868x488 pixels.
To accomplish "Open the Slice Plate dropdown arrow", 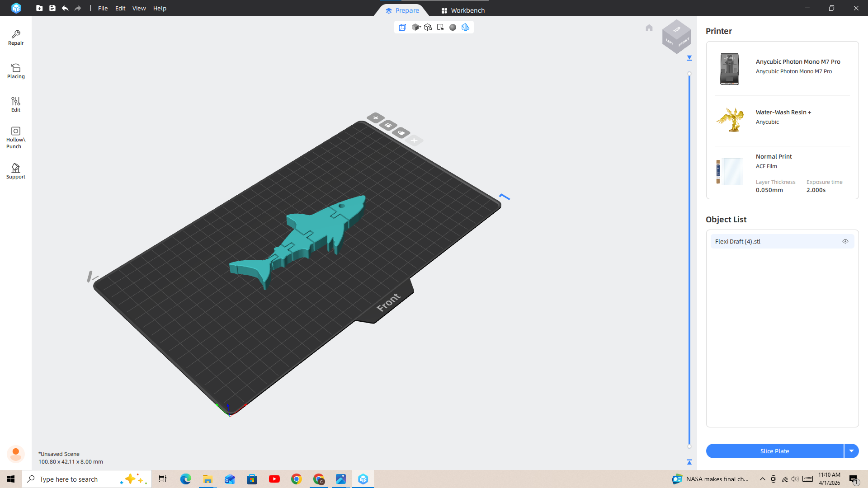I will point(852,450).
